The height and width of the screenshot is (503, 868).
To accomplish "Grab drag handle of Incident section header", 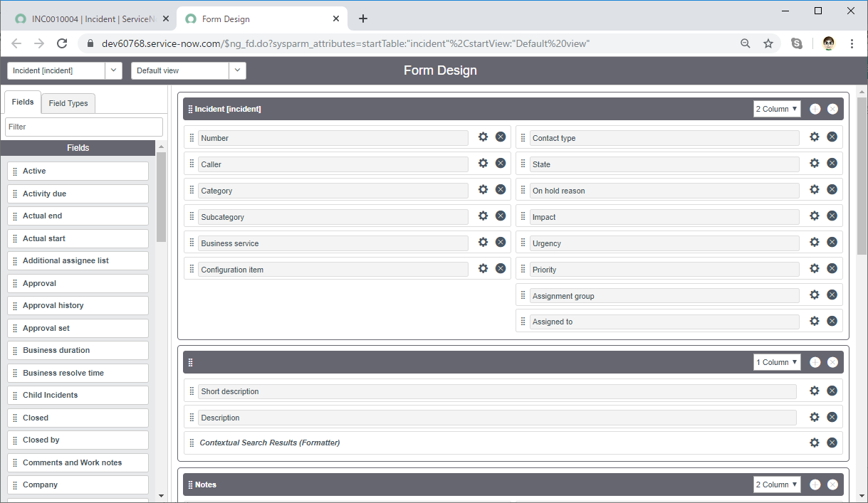I will pos(190,109).
